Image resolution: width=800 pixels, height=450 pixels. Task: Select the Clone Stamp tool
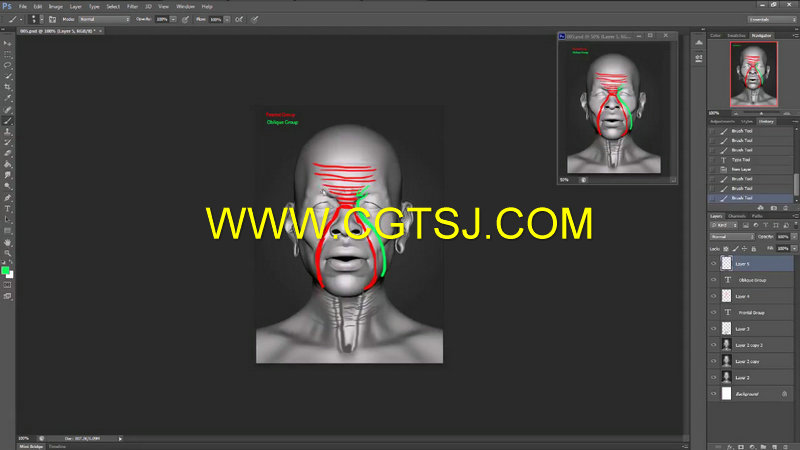tap(7, 132)
